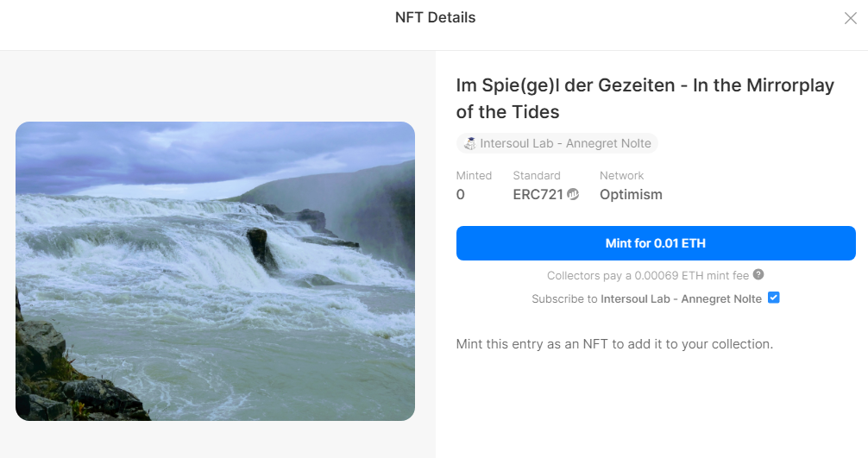Click the ERC721 standard text

(x=538, y=195)
